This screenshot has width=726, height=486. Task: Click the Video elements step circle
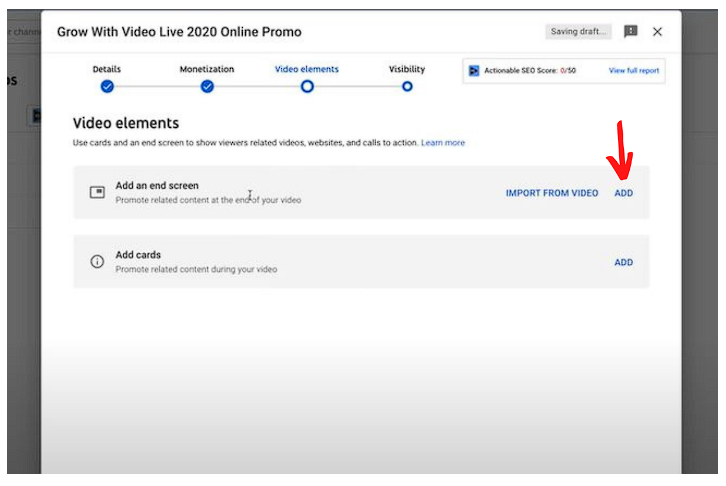307,87
